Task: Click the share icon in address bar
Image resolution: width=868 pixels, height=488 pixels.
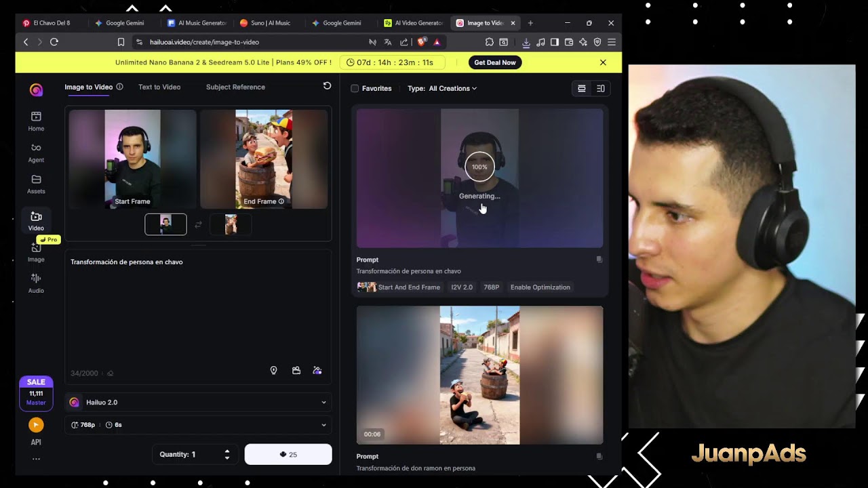Action: click(404, 42)
